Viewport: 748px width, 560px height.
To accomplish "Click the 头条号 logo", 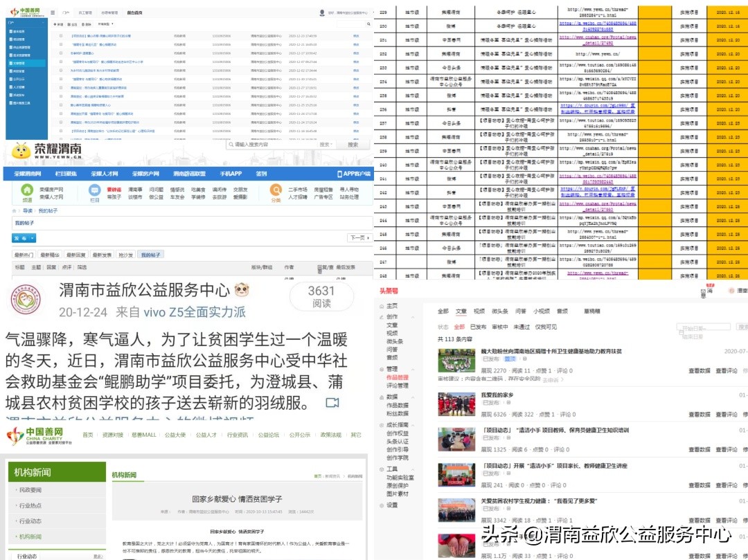I will [x=389, y=291].
